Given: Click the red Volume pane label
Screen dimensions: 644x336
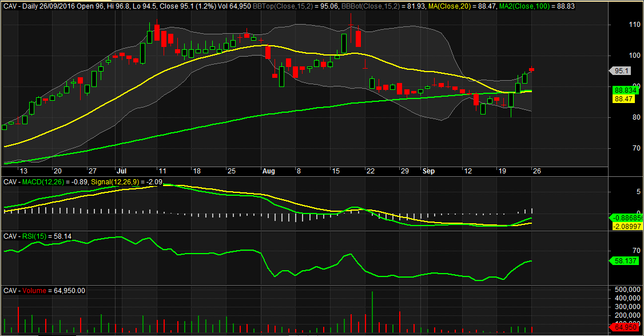Looking at the screenshot, I should click(x=34, y=290).
